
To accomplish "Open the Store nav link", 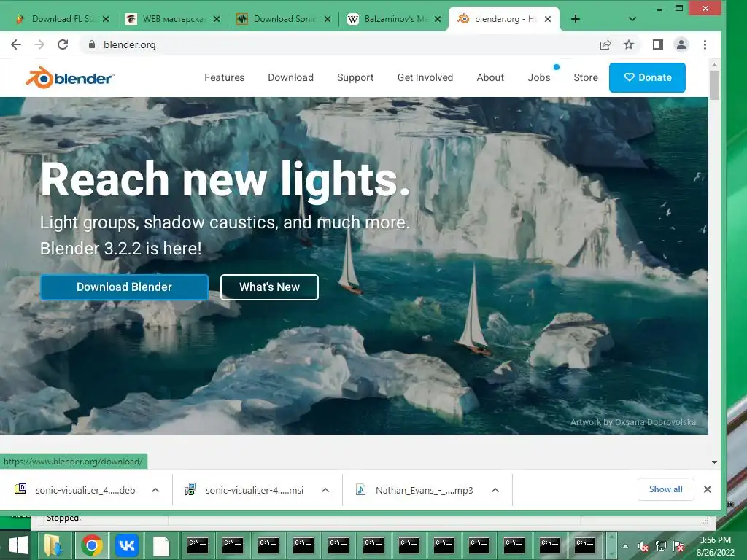I will tap(586, 77).
